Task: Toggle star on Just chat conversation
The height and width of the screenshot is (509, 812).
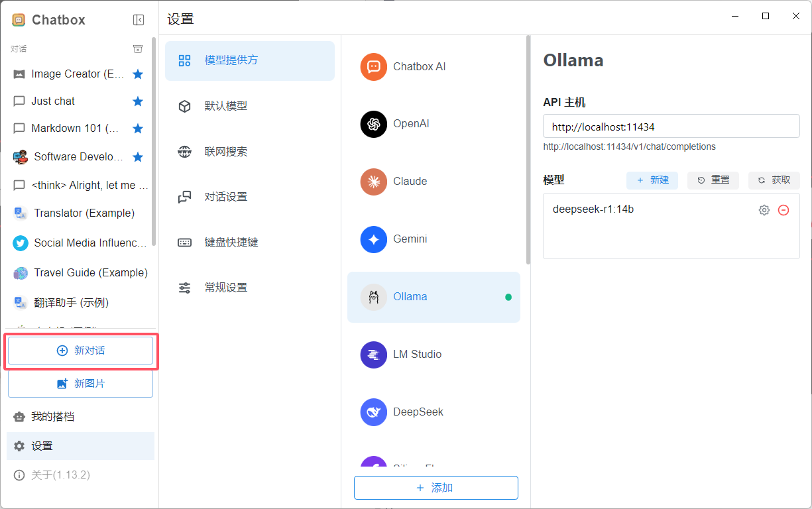Action: click(138, 101)
